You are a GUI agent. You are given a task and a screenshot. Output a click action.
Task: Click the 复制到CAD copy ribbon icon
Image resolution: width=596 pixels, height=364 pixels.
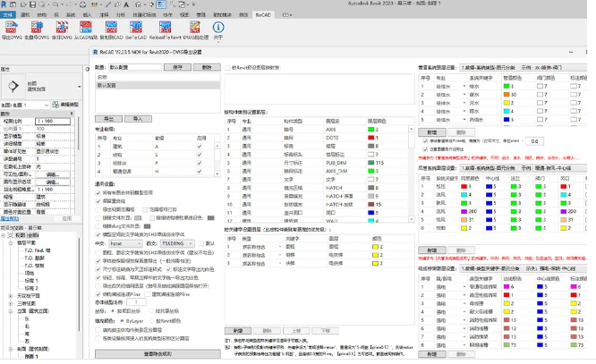pos(111,28)
